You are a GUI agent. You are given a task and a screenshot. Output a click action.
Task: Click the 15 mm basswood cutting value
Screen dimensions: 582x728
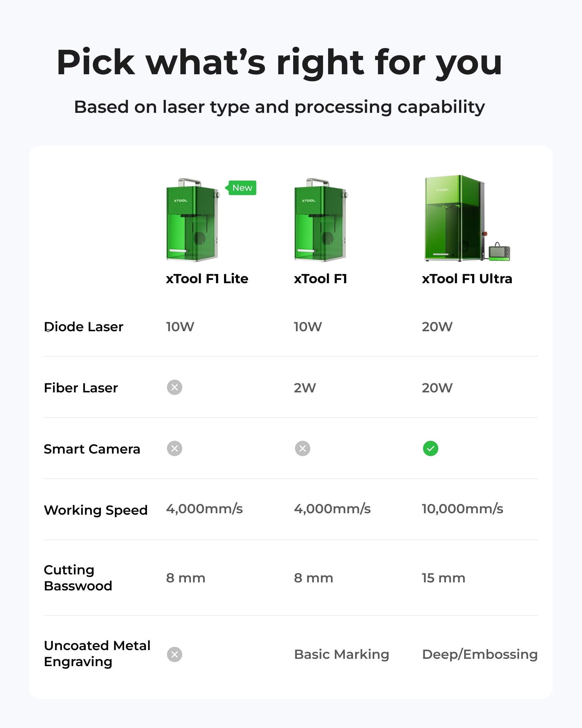[x=443, y=578]
